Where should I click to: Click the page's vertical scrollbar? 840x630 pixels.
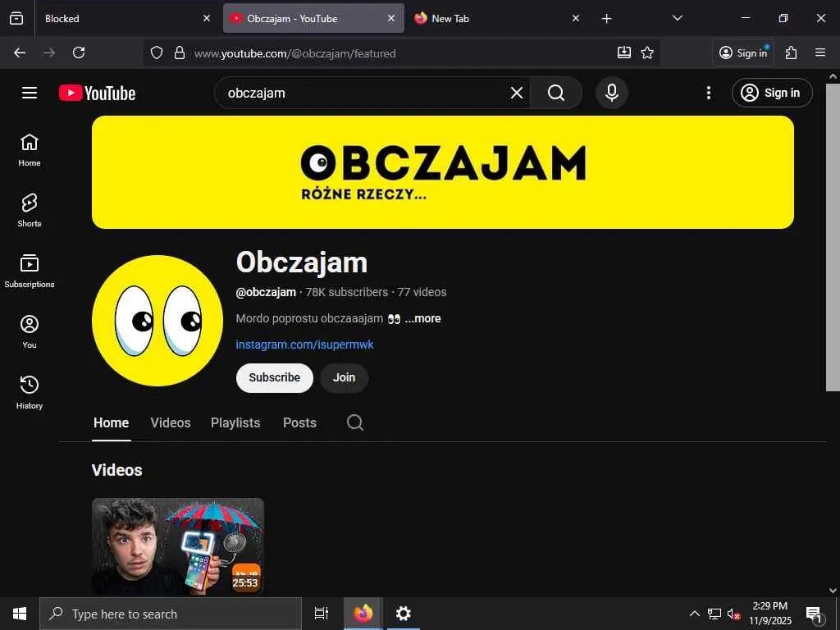coord(833,235)
